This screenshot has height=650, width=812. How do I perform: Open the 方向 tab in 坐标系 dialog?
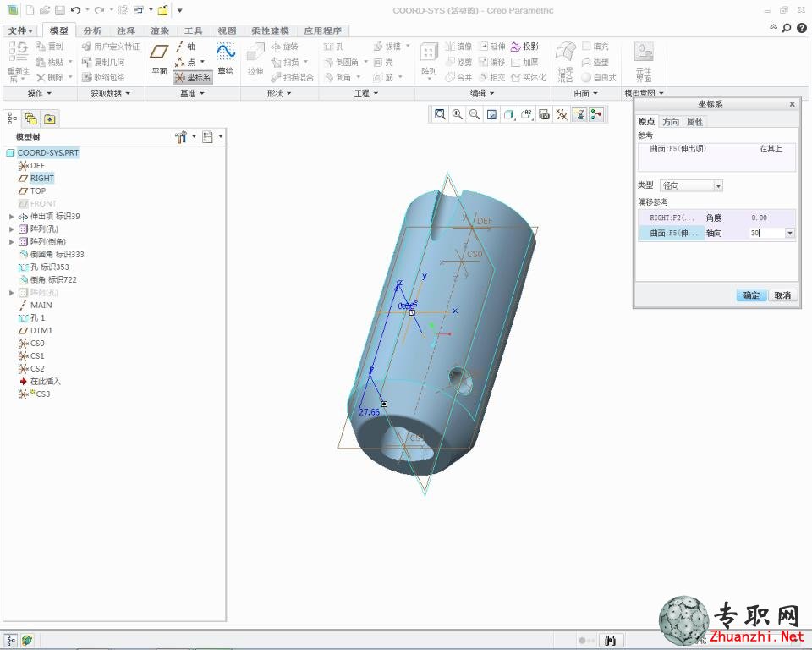coord(671,122)
